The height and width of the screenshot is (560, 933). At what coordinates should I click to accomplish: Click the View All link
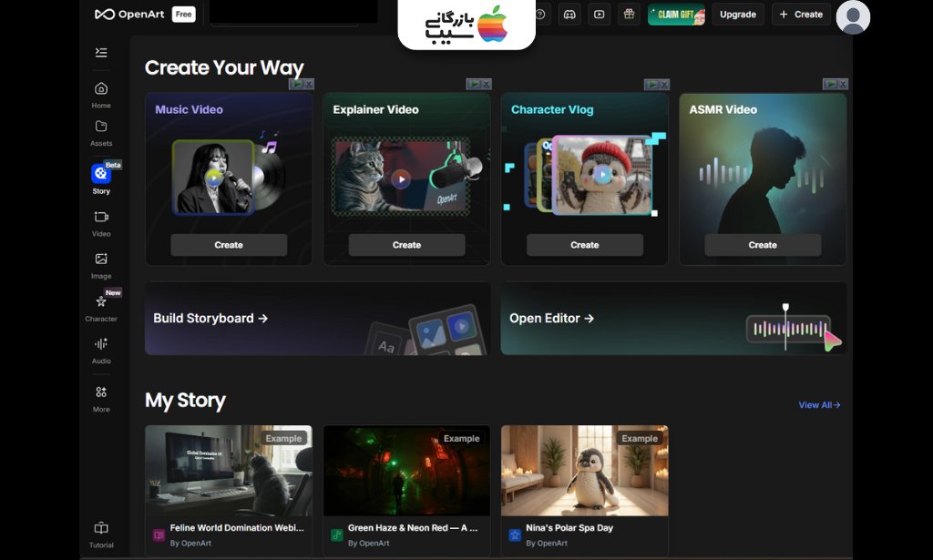tap(819, 405)
